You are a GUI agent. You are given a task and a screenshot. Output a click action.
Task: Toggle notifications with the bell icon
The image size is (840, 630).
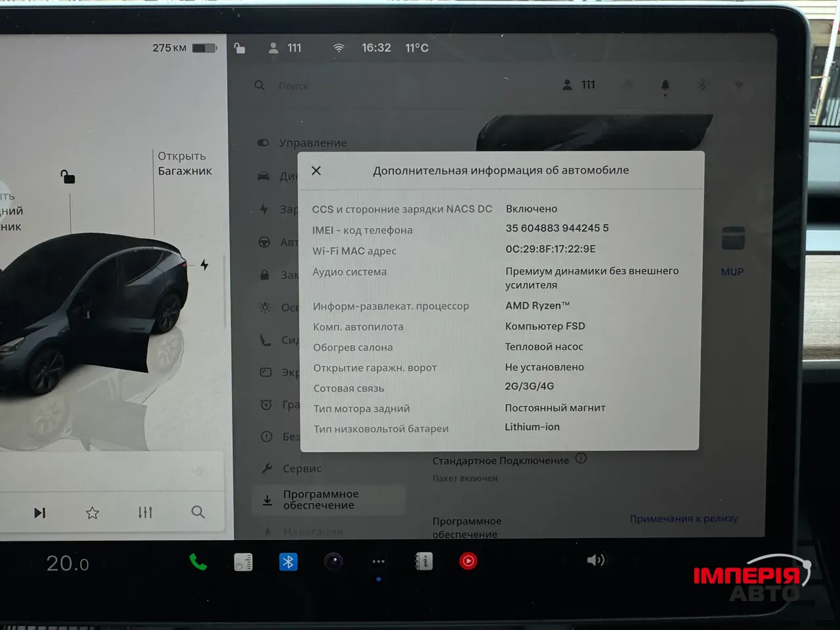(664, 85)
